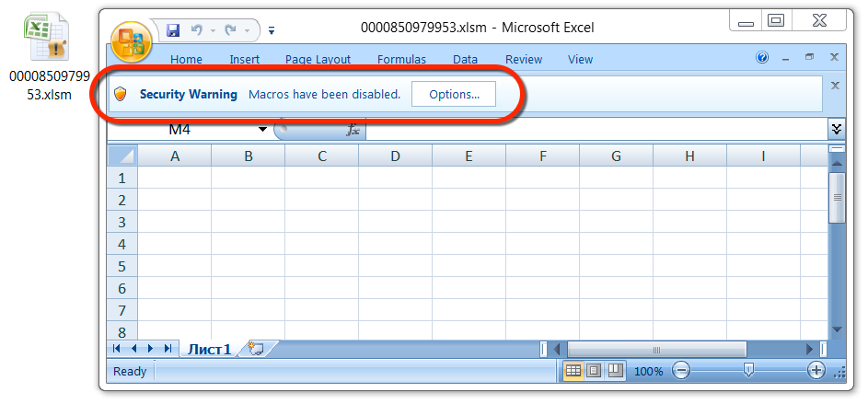Click the Ready status bar text
868x404 pixels.
(x=130, y=372)
